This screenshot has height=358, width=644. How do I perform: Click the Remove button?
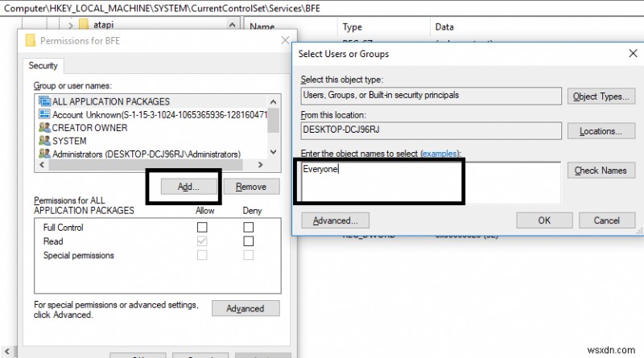251,187
